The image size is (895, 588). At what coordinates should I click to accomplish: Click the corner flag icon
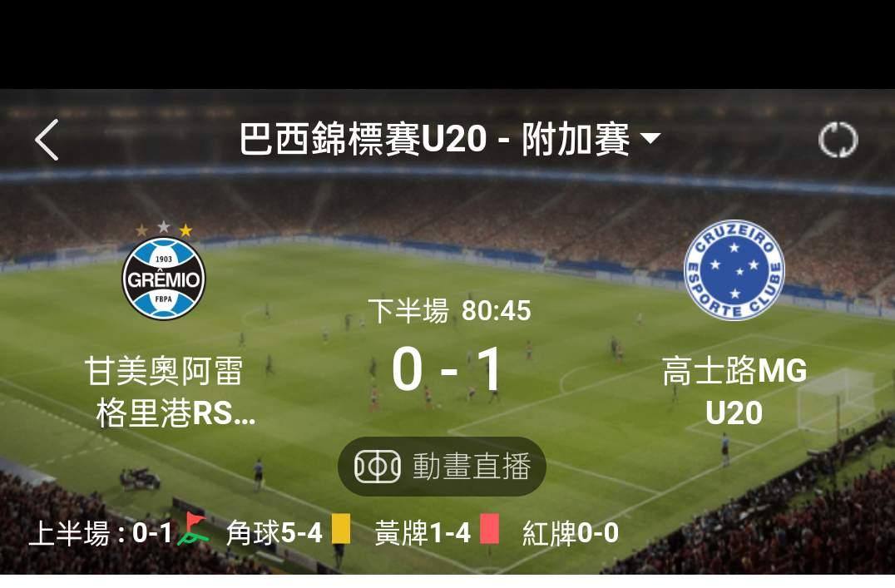(193, 529)
